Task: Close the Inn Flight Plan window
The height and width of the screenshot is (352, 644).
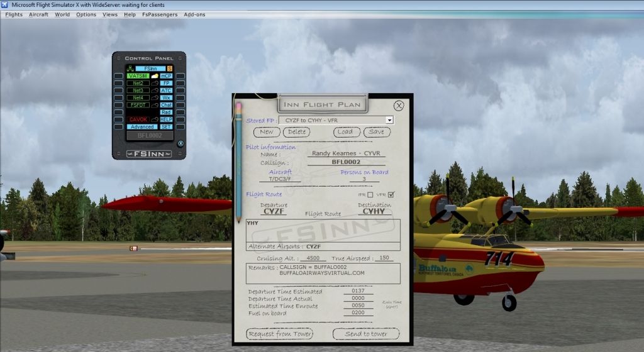Action: tap(398, 106)
